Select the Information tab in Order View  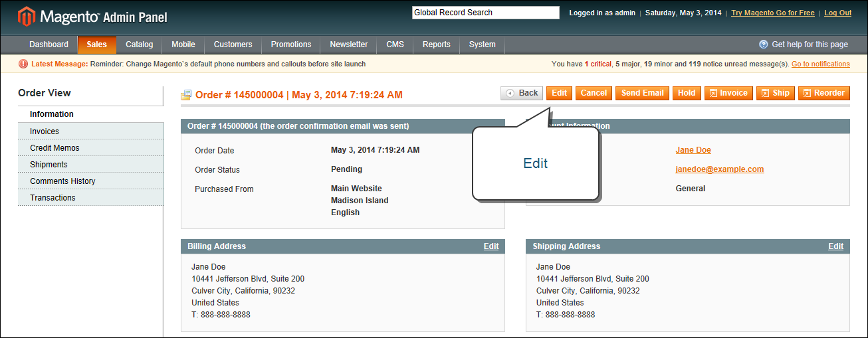(x=90, y=114)
